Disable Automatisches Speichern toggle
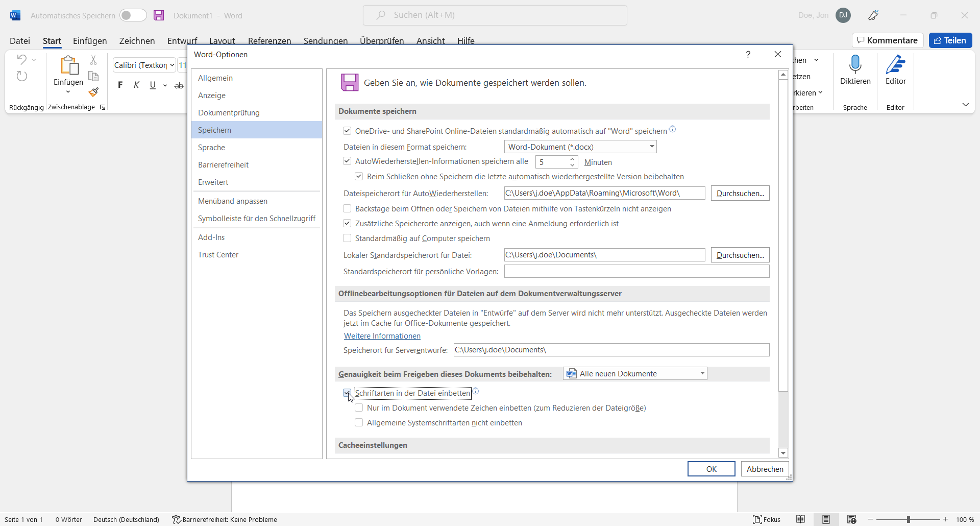This screenshot has height=526, width=980. pos(132,15)
